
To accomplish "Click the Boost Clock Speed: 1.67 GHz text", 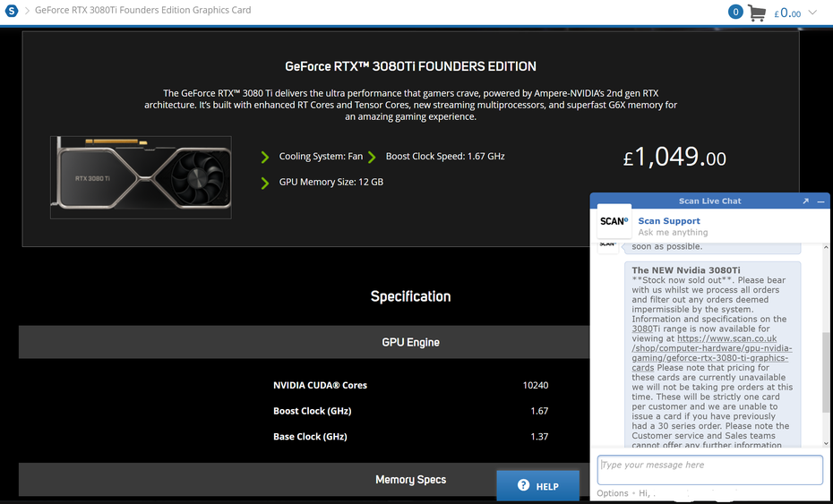I will [x=445, y=156].
